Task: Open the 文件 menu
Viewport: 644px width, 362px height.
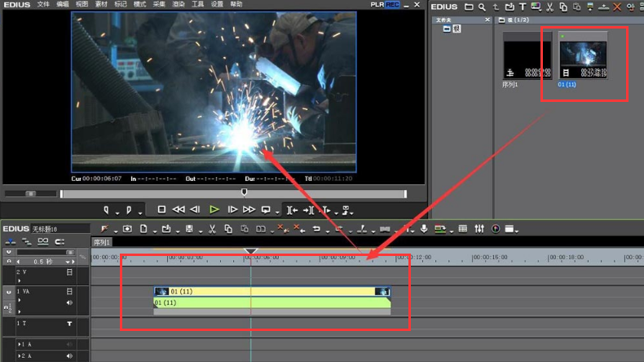Action: pos(43,5)
